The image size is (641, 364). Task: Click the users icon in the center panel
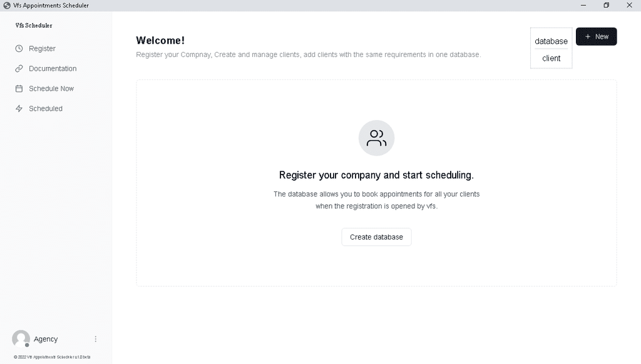(376, 138)
